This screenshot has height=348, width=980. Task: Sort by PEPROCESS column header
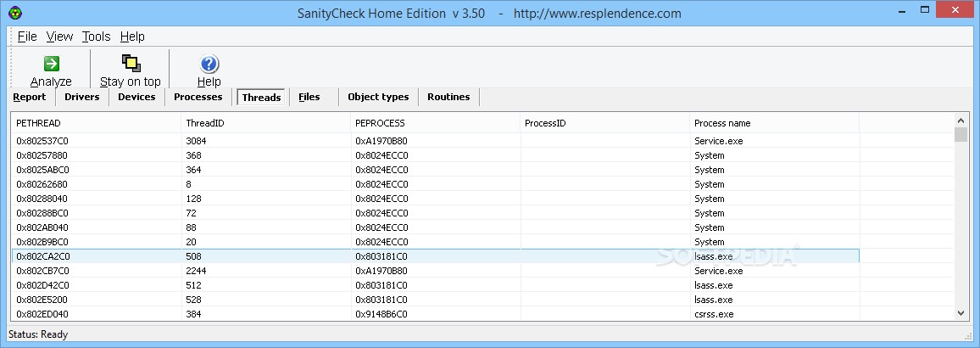(x=436, y=123)
